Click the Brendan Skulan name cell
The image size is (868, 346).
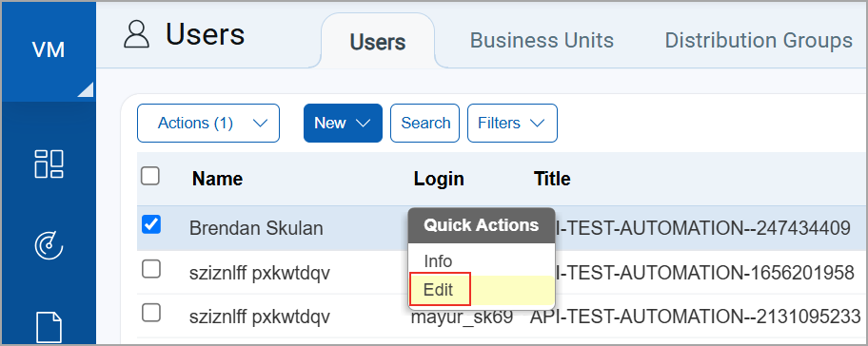coord(256,228)
